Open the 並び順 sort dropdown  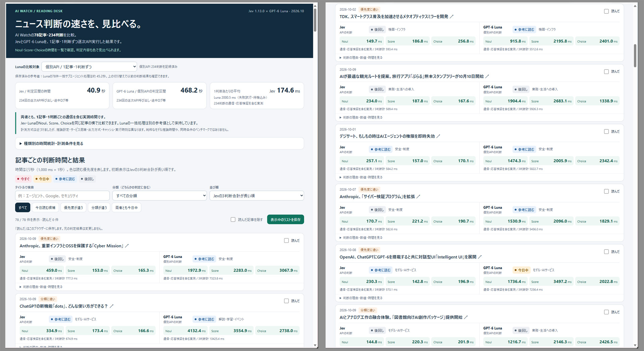click(257, 195)
